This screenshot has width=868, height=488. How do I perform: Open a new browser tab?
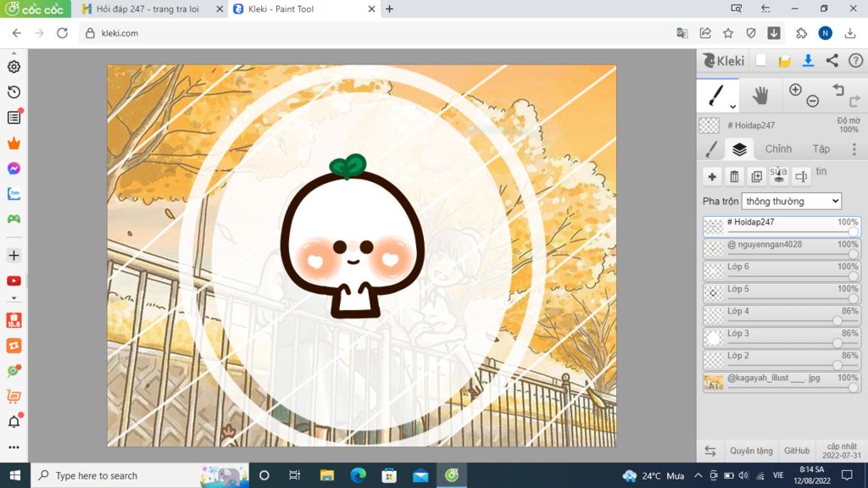[390, 8]
